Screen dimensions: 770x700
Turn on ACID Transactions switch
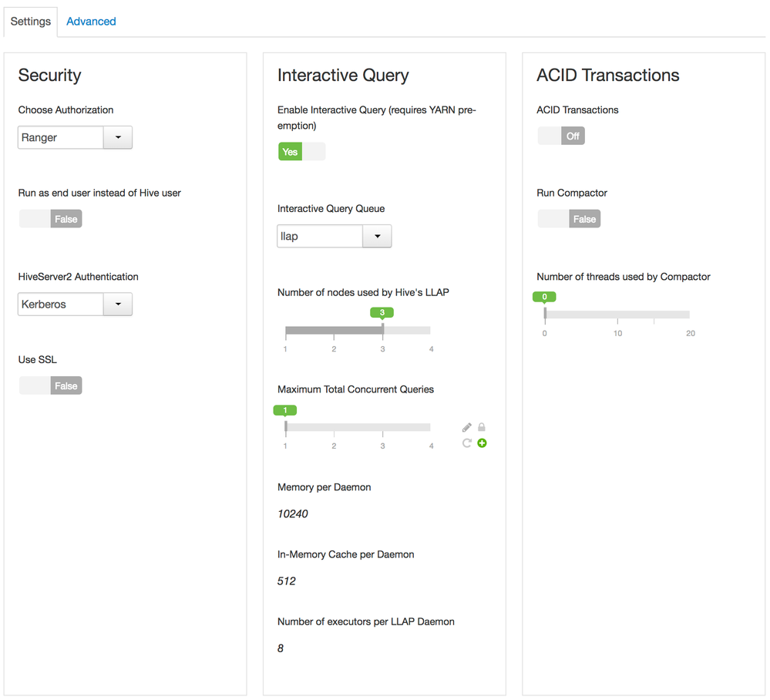tap(561, 136)
